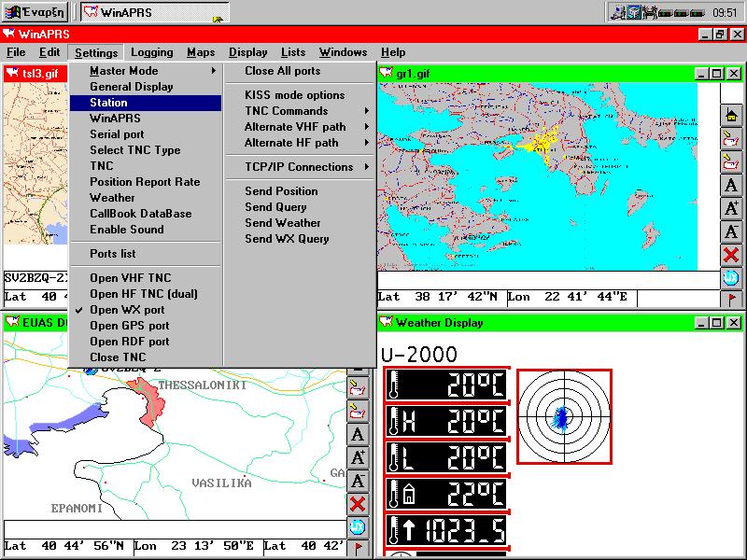Choose General Display settings
Screen dimensions: 747x560
(x=146, y=87)
